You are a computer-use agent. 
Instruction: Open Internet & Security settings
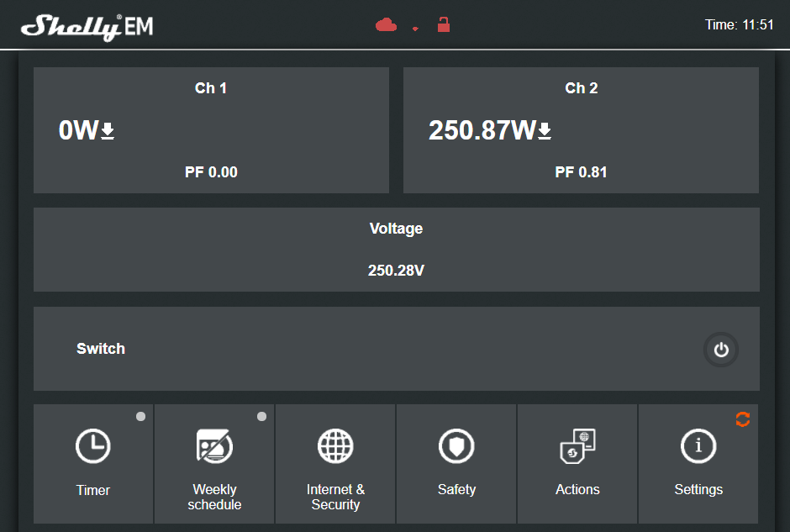point(335,464)
